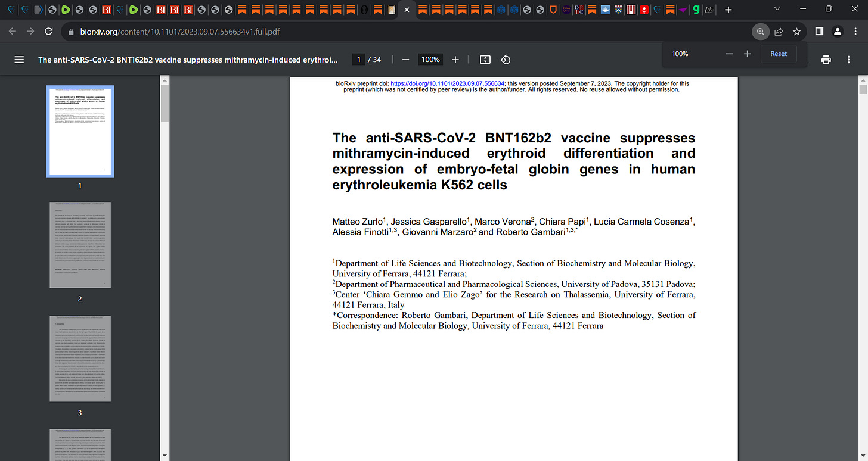Click the PDF zoom out minus button
The width and height of the screenshot is (868, 461).
point(405,60)
